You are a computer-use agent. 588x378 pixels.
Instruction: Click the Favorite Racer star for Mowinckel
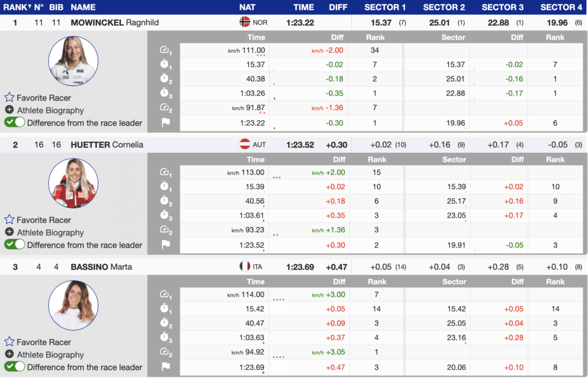pyautogui.click(x=9, y=98)
